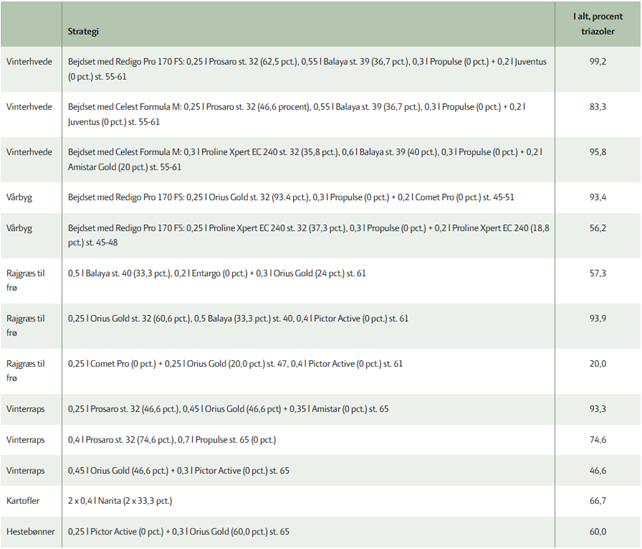
Task: Click the value 83,3 in the table
Action: pos(598,107)
